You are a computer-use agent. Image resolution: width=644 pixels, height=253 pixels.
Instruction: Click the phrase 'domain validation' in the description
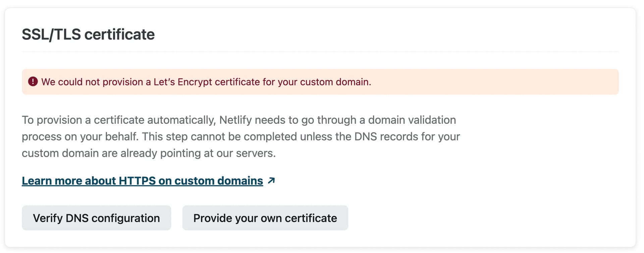pyautogui.click(x=412, y=120)
